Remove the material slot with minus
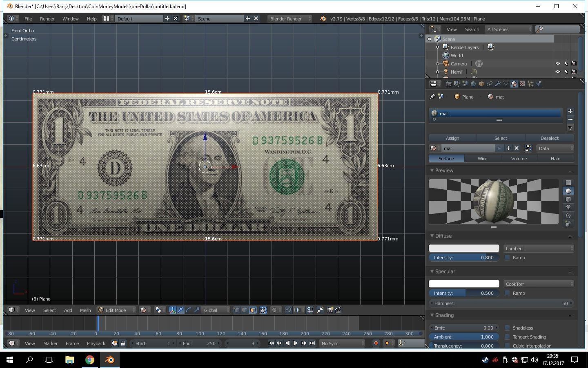The width and height of the screenshot is (588, 368). click(570, 119)
